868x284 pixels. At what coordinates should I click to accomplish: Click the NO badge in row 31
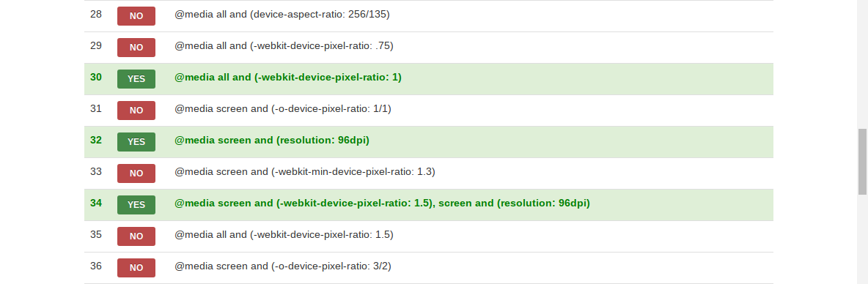tap(136, 111)
